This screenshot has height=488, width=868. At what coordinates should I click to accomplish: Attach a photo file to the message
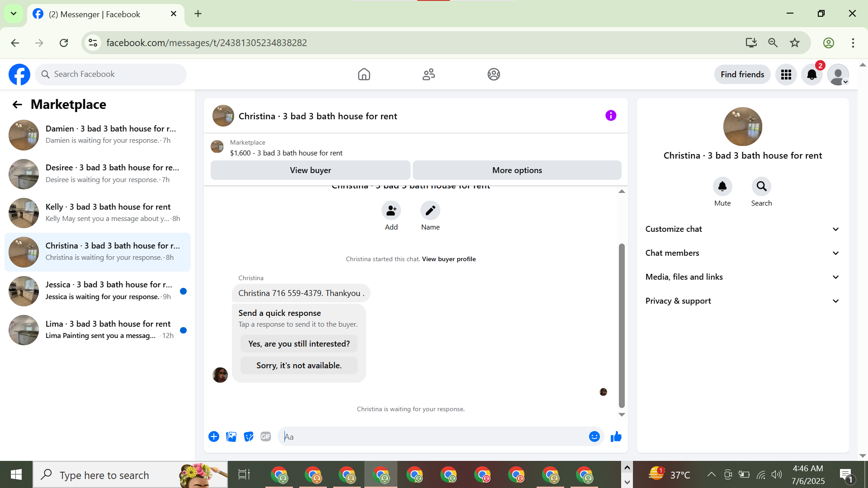click(231, 436)
